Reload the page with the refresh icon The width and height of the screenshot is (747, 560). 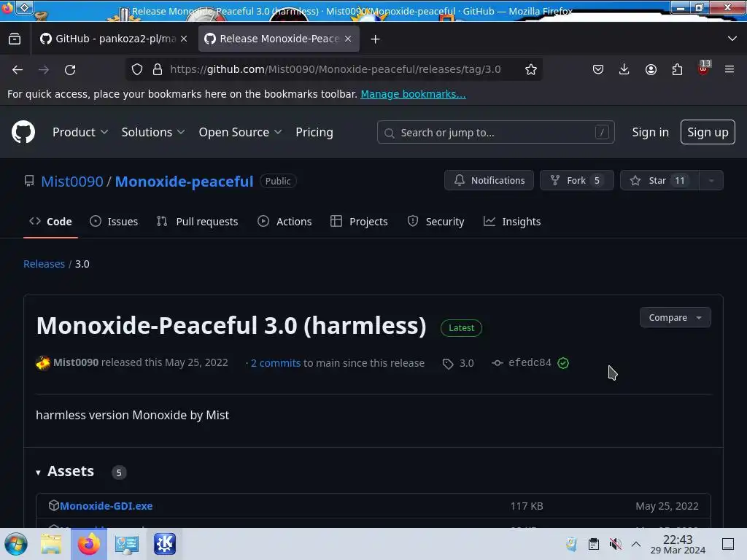tap(70, 69)
